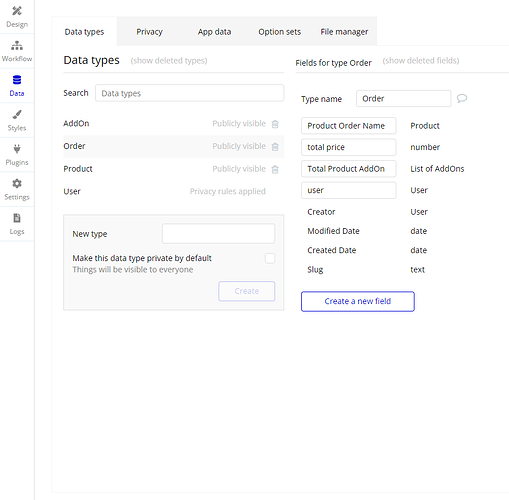Click show deleted fields link

[421, 61]
